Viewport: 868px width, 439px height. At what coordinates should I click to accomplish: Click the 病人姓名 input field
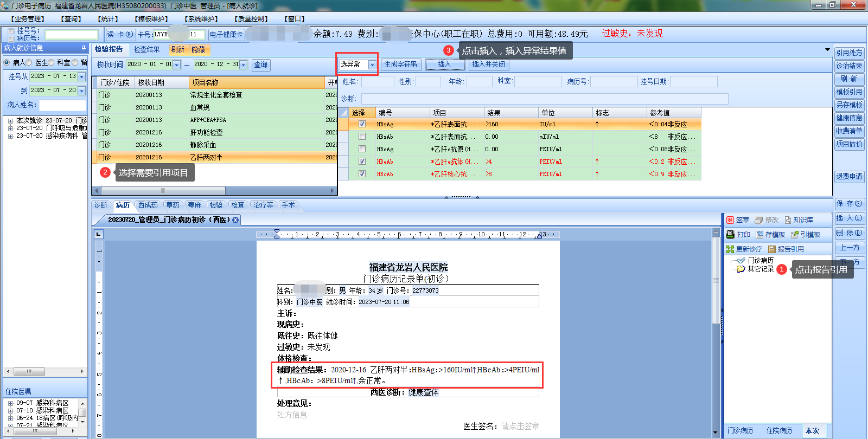pos(62,105)
